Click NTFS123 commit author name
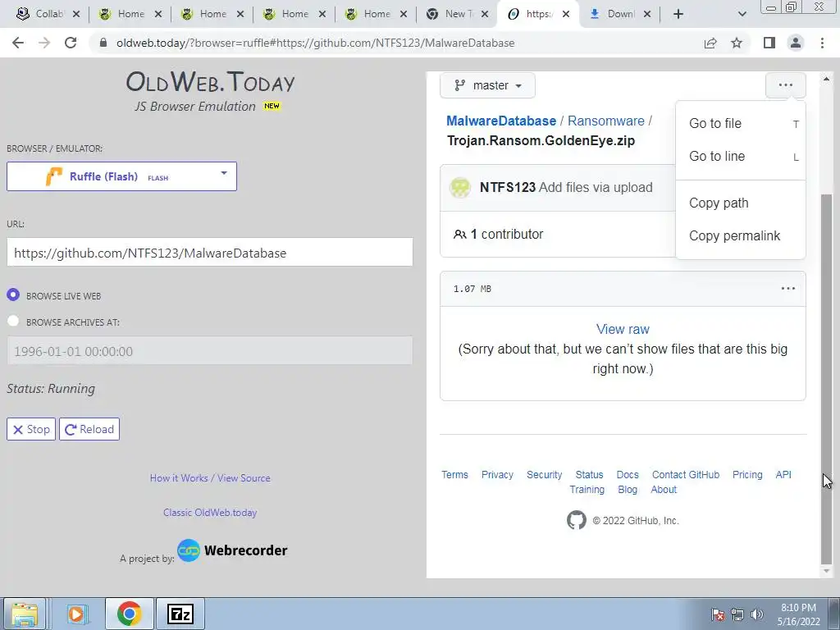Viewport: 840px width, 630px height. (507, 188)
